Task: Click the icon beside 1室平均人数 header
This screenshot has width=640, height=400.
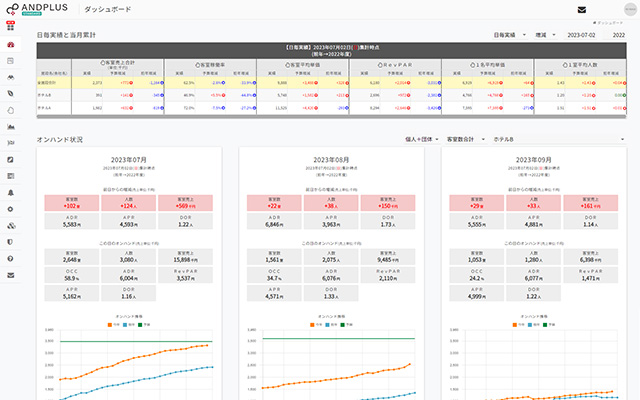Action: coord(565,65)
